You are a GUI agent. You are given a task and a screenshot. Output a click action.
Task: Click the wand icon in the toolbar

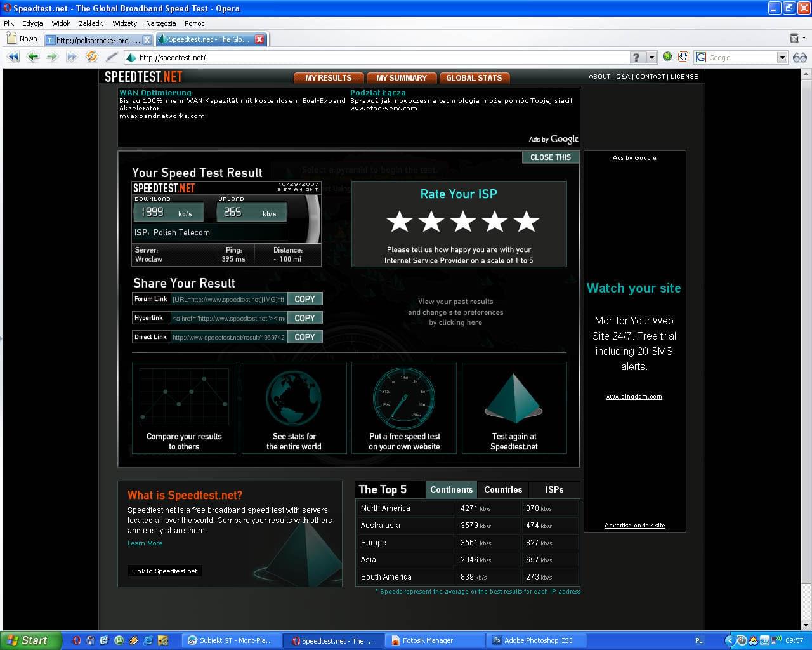click(112, 57)
